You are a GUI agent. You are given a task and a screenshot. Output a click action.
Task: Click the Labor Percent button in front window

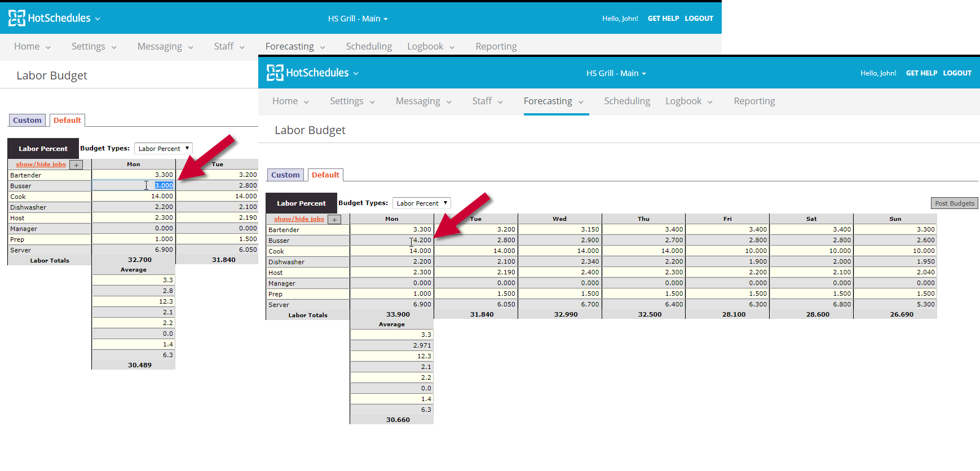coord(301,203)
